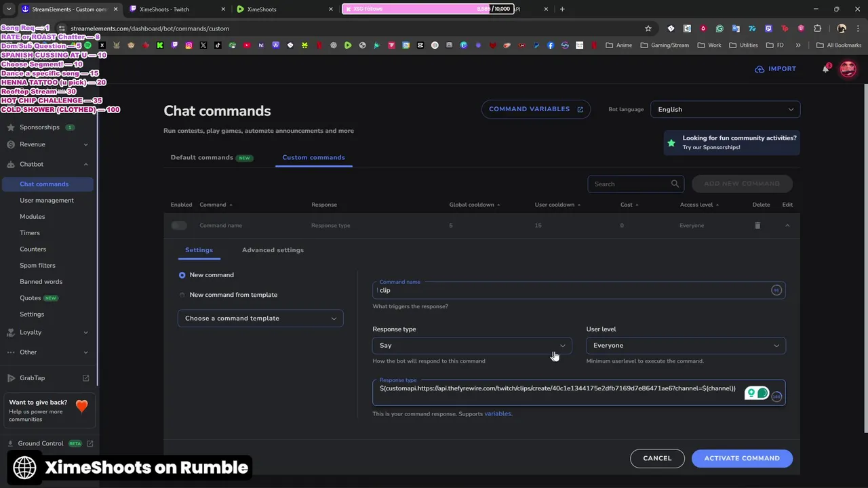Open the Advanced settings tab
The image size is (868, 488).
click(x=273, y=250)
